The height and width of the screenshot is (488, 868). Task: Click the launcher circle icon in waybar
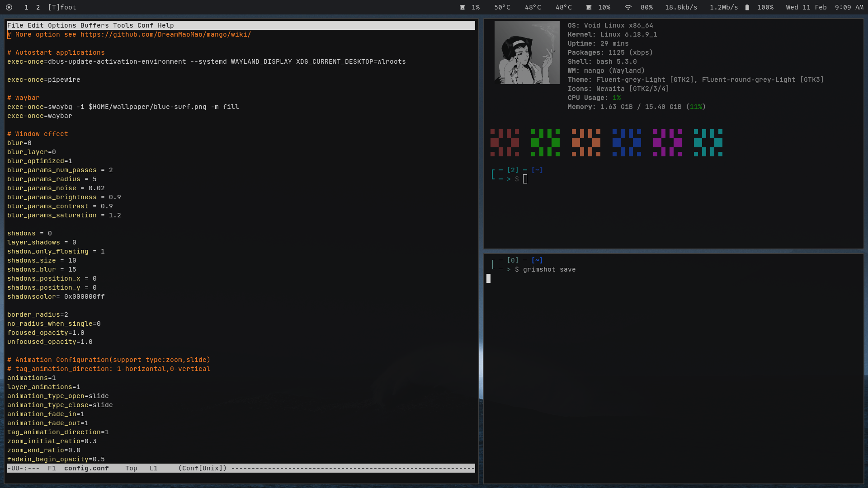(x=9, y=7)
